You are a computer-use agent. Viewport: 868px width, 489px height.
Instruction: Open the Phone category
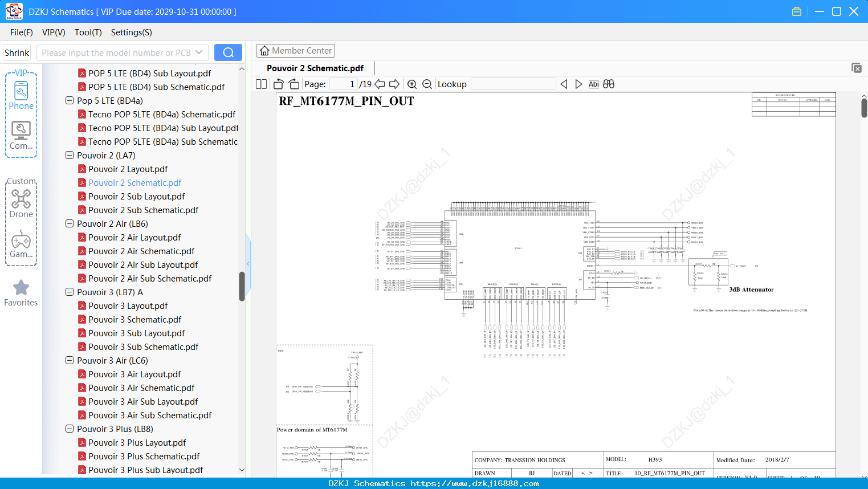[x=21, y=95]
